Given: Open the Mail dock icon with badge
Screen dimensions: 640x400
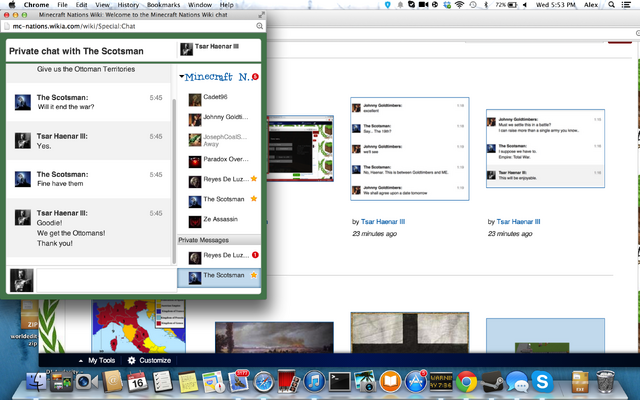Looking at the screenshot, I should tap(238, 381).
